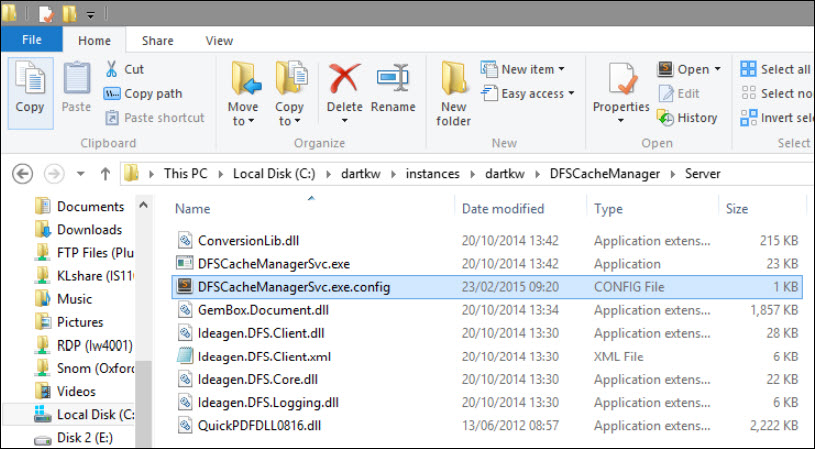Expand the Properties dropdown arrow
815x449 pixels.
(x=621, y=121)
